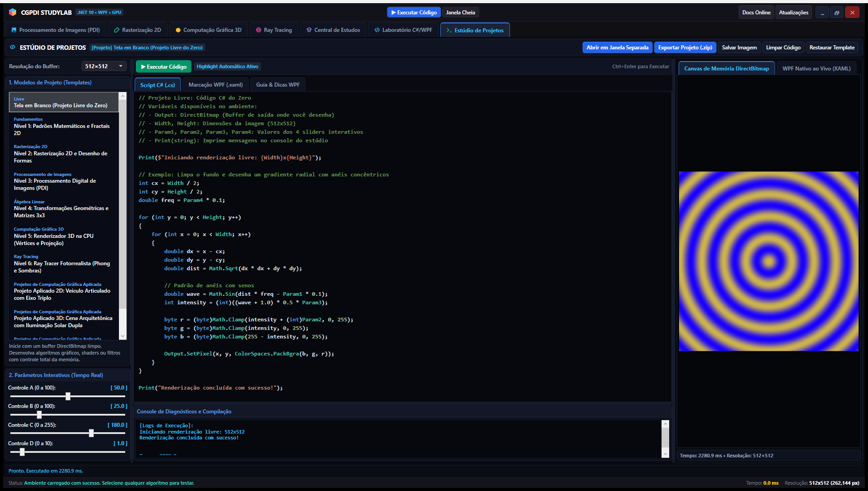Click Janela Cheia button
868x491 pixels.
point(460,13)
